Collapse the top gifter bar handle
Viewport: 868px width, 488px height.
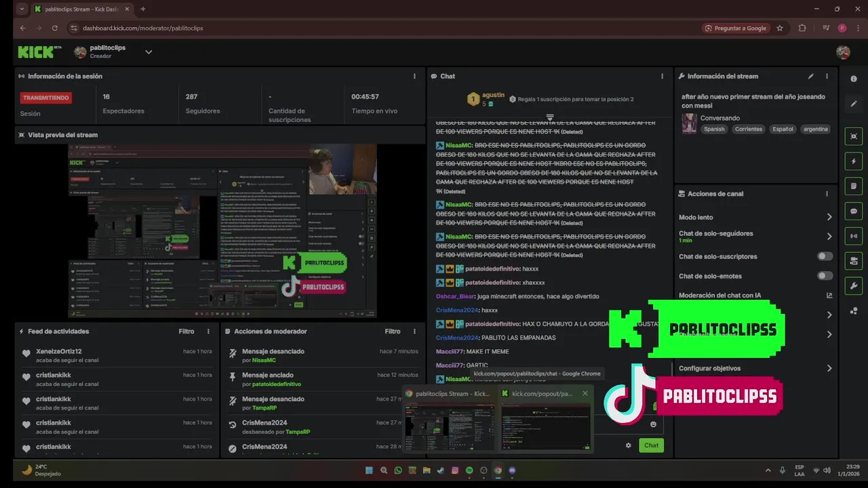(550, 118)
